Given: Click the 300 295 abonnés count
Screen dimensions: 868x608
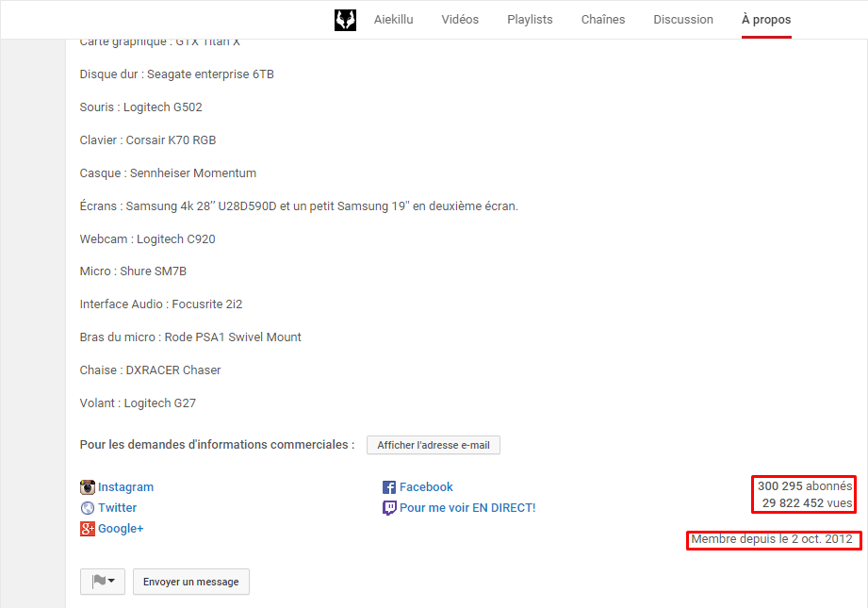Looking at the screenshot, I should 805,486.
